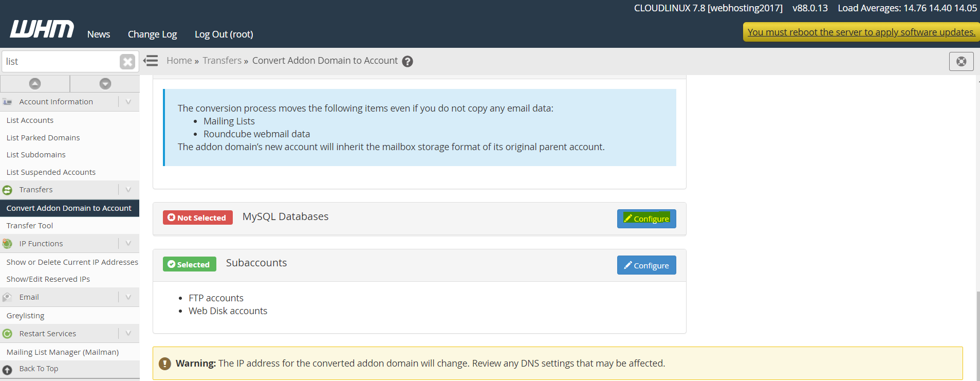Collapse the IP Functions section chevron

coord(128,244)
